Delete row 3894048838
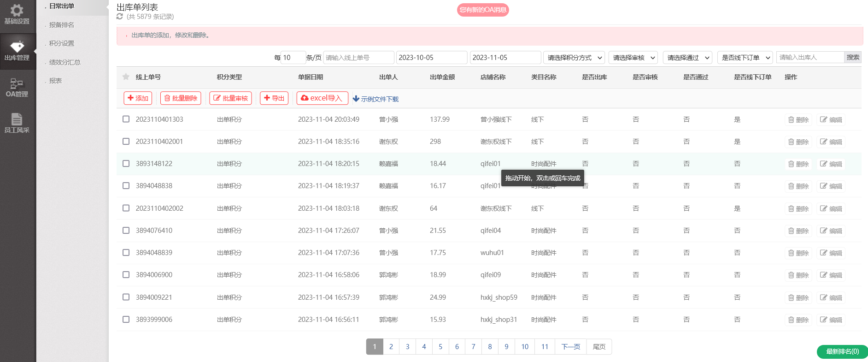Viewport: 868px width, 362px height. click(799, 186)
